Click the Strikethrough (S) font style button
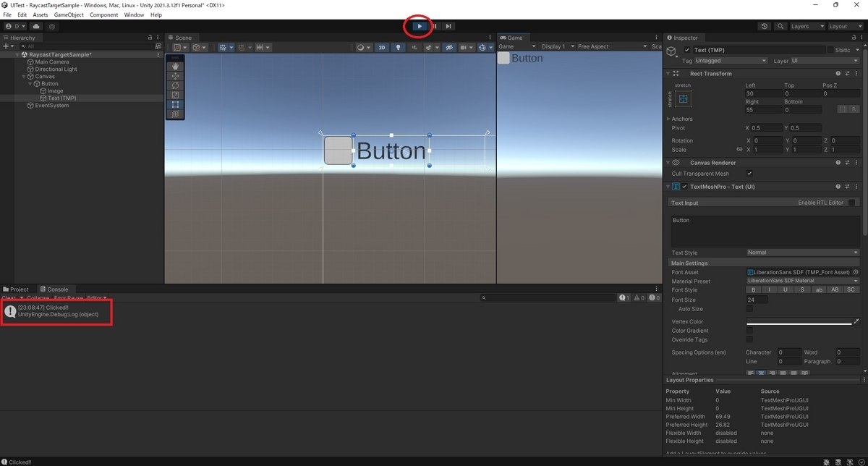Image resolution: width=868 pixels, height=466 pixels. pos(802,289)
